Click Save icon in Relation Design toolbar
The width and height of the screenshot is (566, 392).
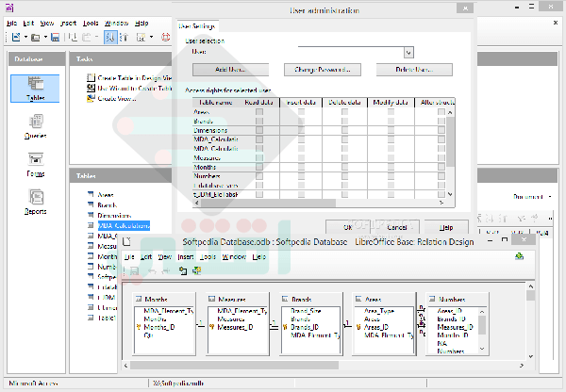pyautogui.click(x=134, y=270)
